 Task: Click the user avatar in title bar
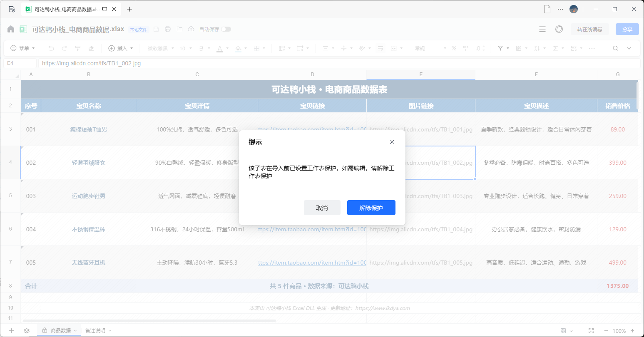[574, 9]
